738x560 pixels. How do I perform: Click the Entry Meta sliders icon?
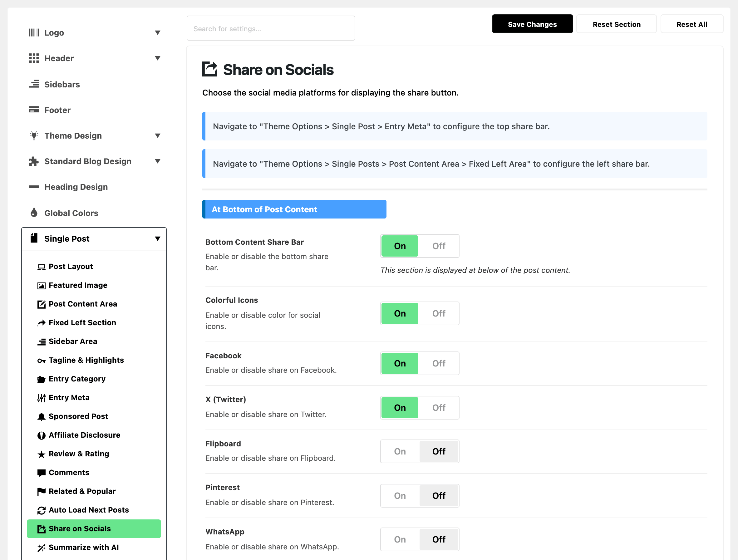pyautogui.click(x=42, y=398)
